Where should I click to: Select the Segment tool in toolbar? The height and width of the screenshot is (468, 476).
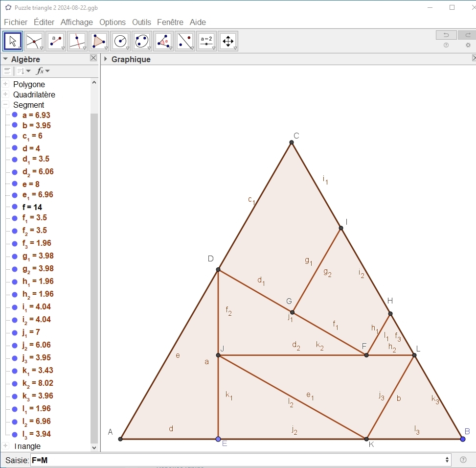(x=56, y=41)
